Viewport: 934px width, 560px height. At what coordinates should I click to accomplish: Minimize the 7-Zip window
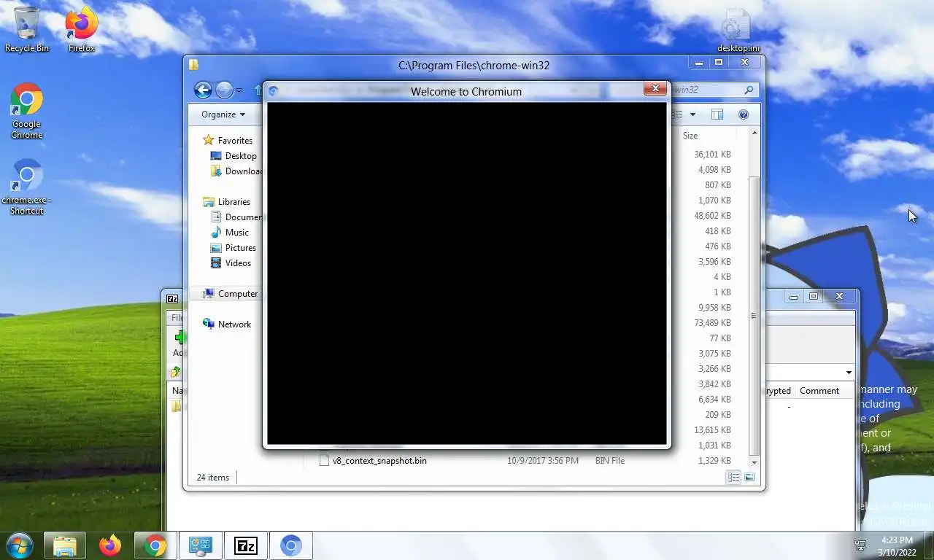click(794, 296)
